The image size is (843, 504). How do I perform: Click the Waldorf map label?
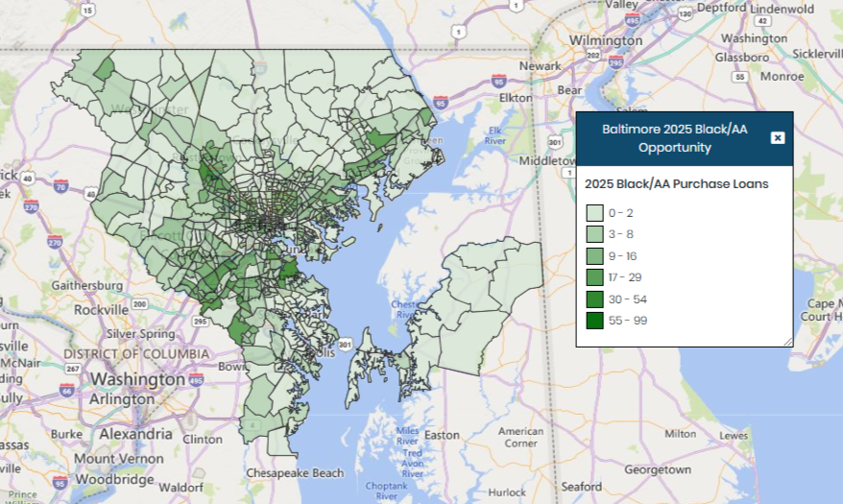181,488
